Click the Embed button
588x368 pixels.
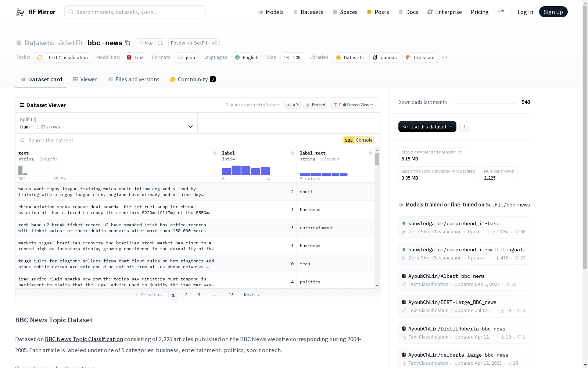(315, 105)
